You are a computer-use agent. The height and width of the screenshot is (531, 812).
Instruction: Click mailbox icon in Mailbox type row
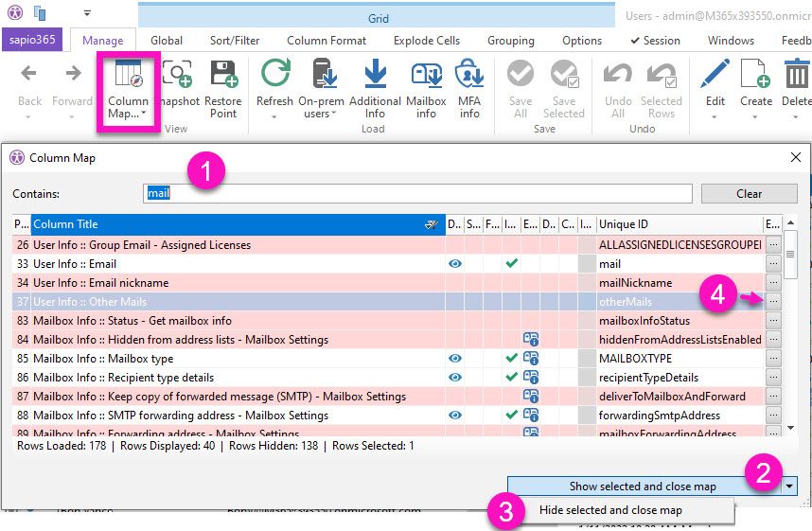coord(531,359)
